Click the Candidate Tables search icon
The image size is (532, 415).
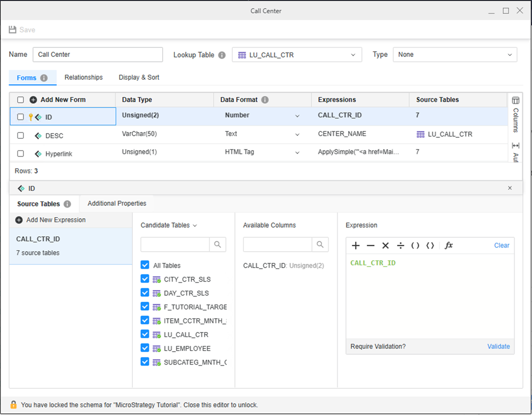point(217,244)
